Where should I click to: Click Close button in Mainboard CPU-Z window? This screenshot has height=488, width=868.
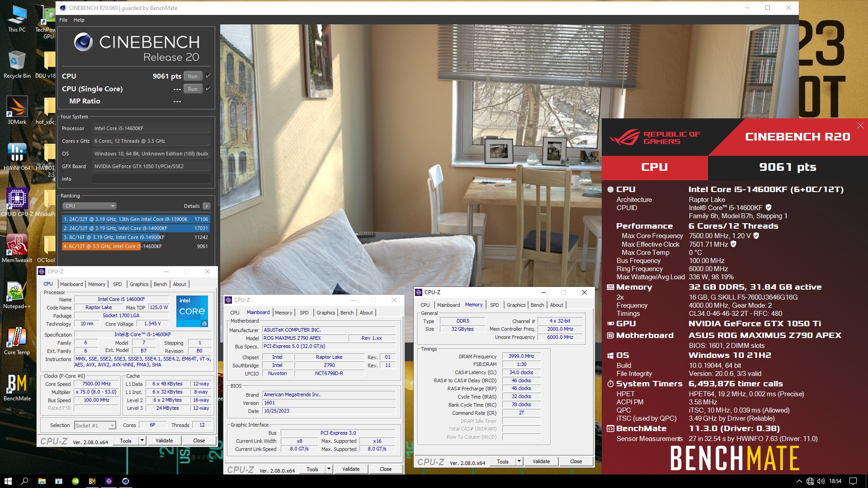tap(386, 469)
